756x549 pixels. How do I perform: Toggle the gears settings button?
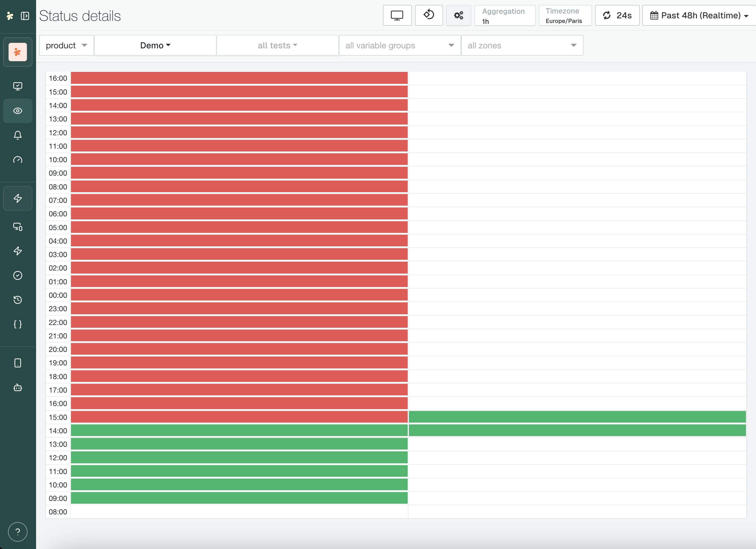tap(458, 15)
